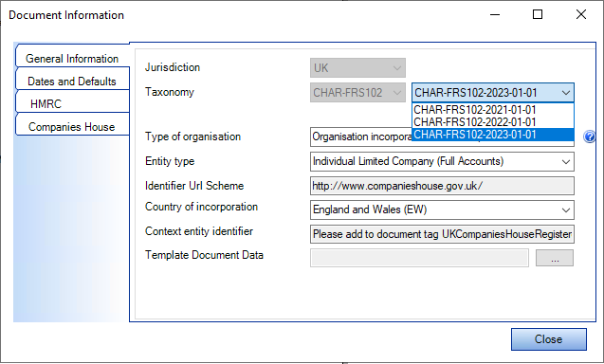Open the help icon beside Type of organisation

590,136
